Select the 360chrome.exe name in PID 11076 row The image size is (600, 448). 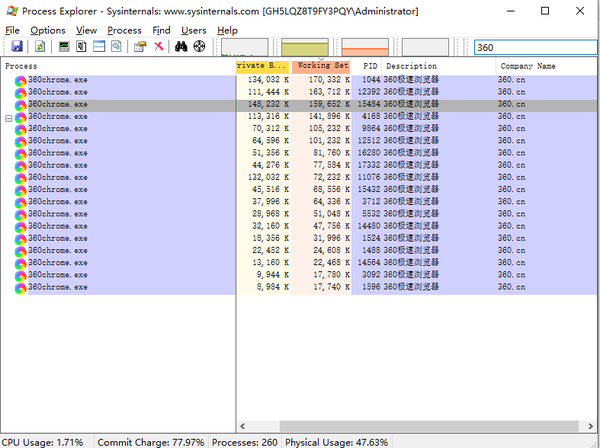(58, 178)
